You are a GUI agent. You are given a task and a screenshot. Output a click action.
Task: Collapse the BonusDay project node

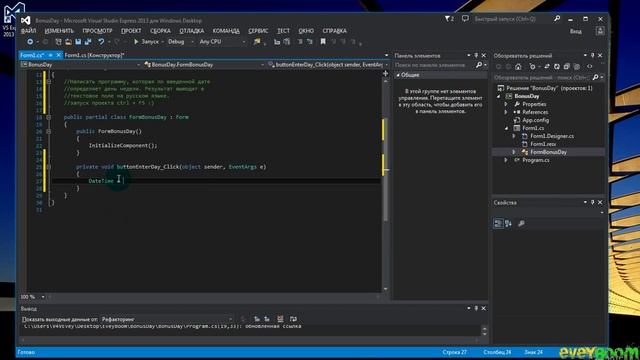coord(499,96)
